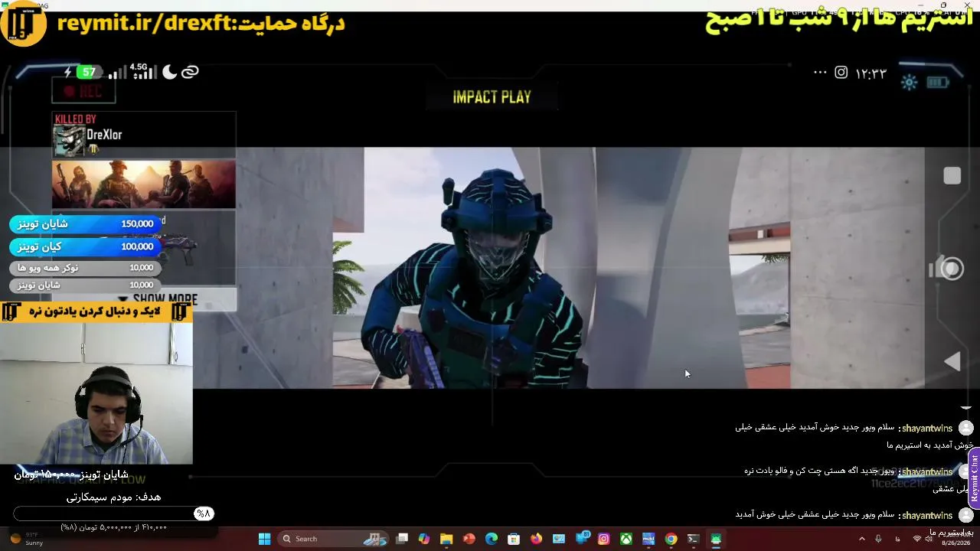Select the top donor row with 150,000
Screen dimensions: 980x551
pyautogui.click(x=86, y=224)
